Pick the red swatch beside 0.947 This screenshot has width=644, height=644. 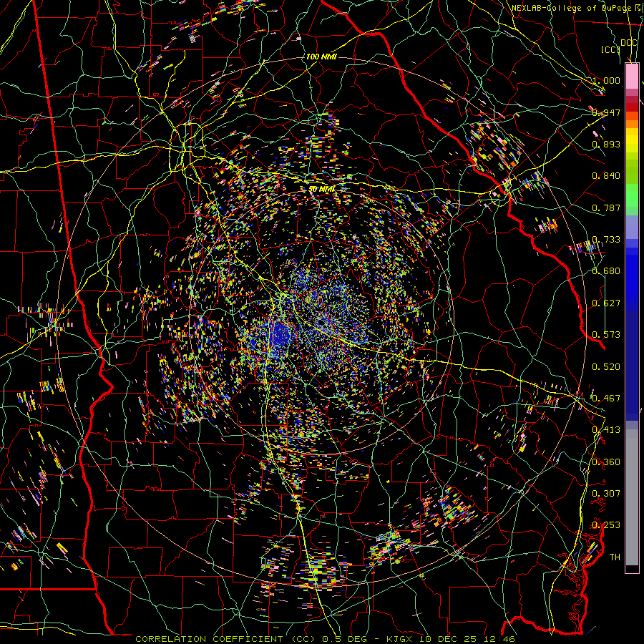click(632, 107)
